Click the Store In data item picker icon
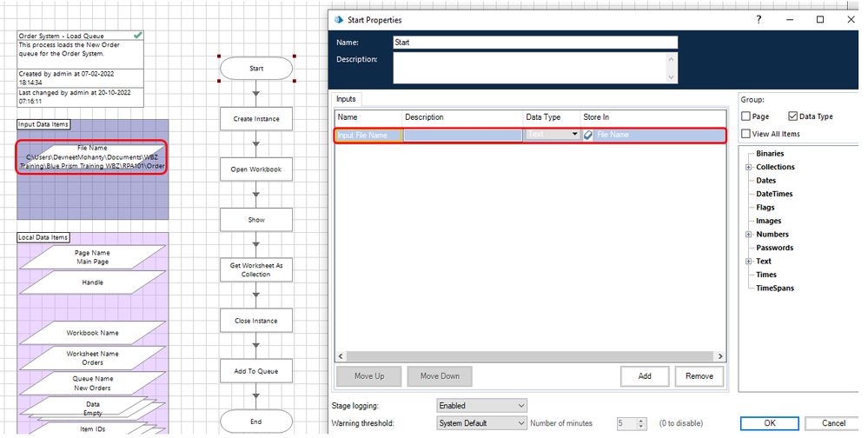This screenshot has height=438, width=868. coord(588,135)
